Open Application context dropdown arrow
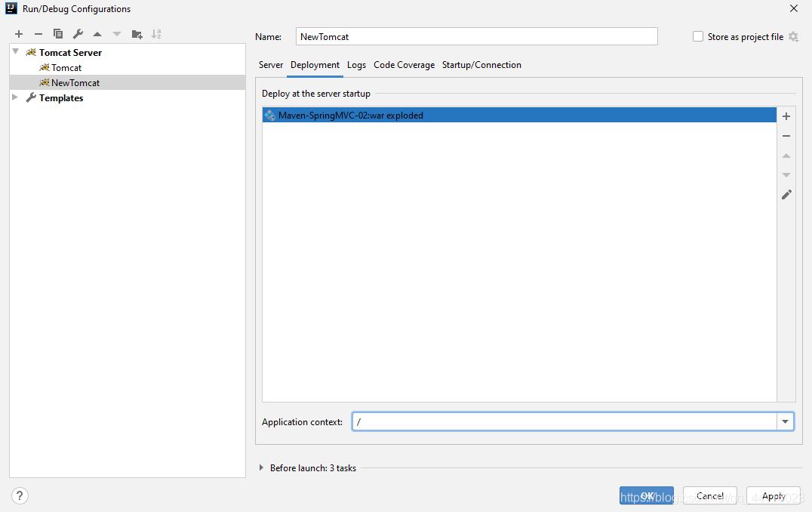 pos(786,422)
